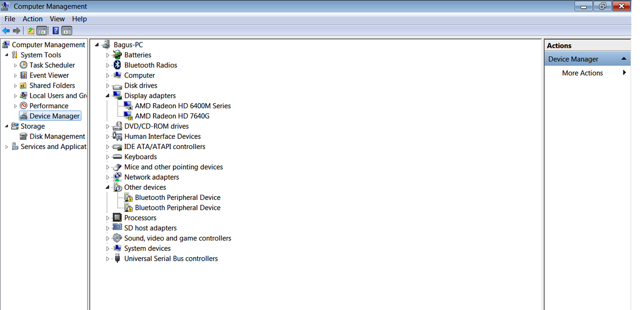Select Computer Management root node

pyautogui.click(x=48, y=45)
